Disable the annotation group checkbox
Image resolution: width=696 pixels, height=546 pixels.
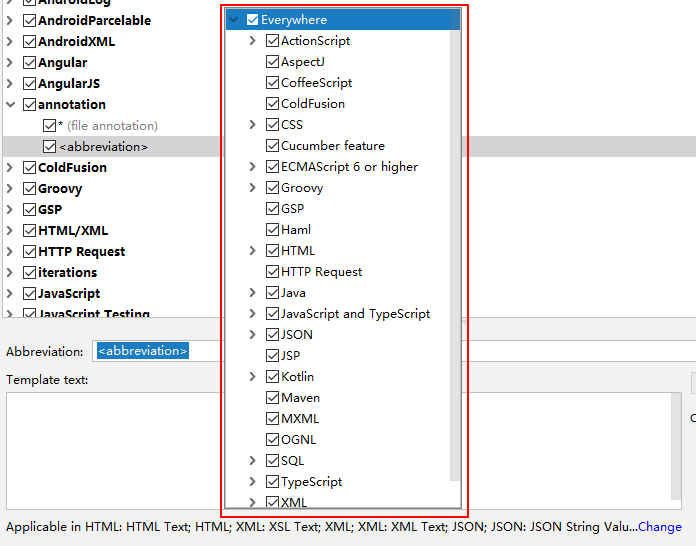pyautogui.click(x=29, y=104)
